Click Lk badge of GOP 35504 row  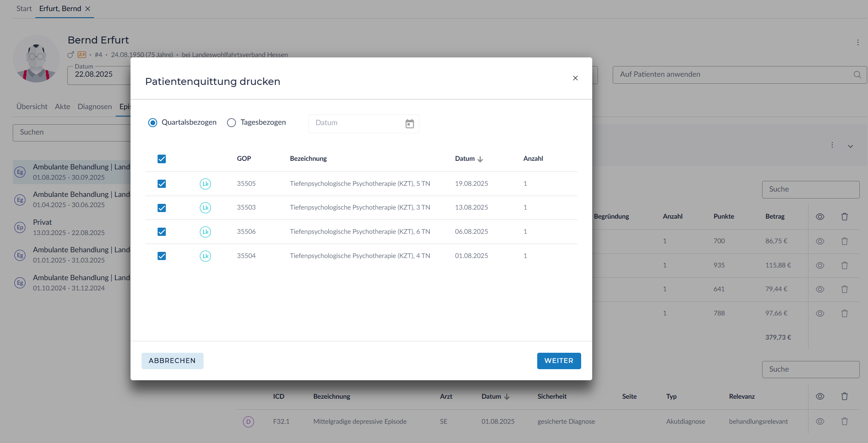click(x=205, y=256)
